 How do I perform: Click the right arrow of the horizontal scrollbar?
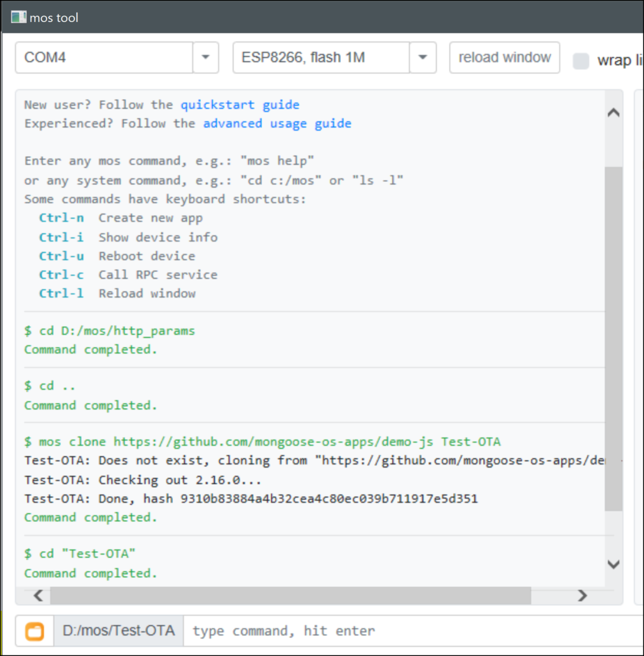(x=583, y=595)
